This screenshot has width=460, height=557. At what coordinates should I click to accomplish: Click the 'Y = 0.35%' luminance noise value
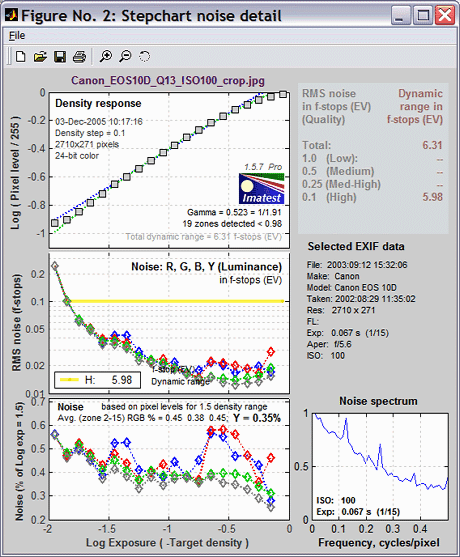(257, 418)
